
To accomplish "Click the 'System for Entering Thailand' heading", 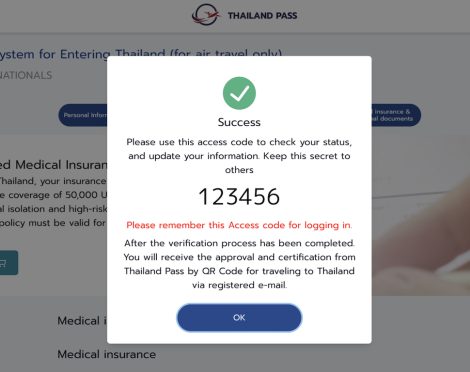I will [140, 54].
